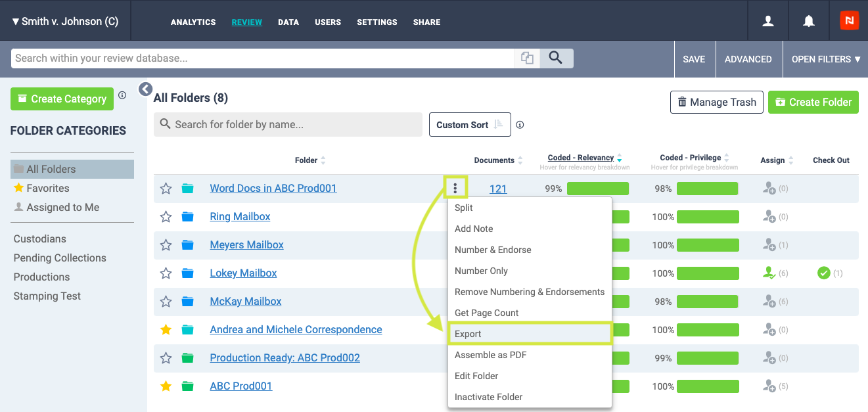Expand the Open Filters dropdown

(x=826, y=59)
